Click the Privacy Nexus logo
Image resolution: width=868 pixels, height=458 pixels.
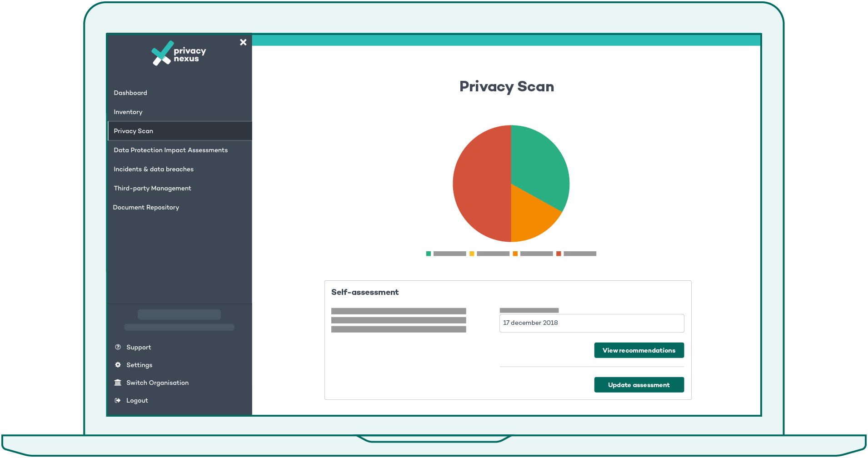(179, 53)
